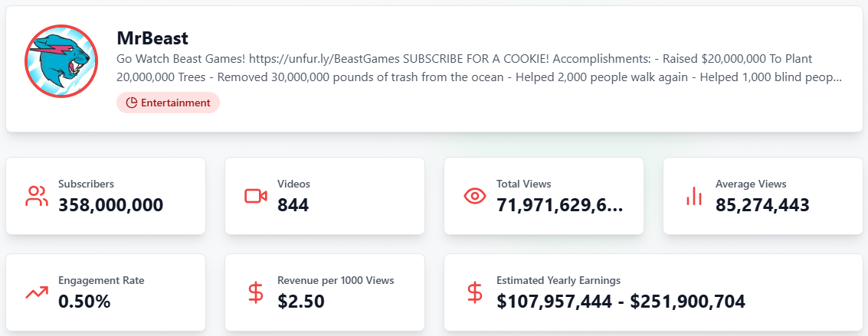Click the Average Views bar chart icon
Viewport: 868px width, 336px height.
click(x=694, y=196)
